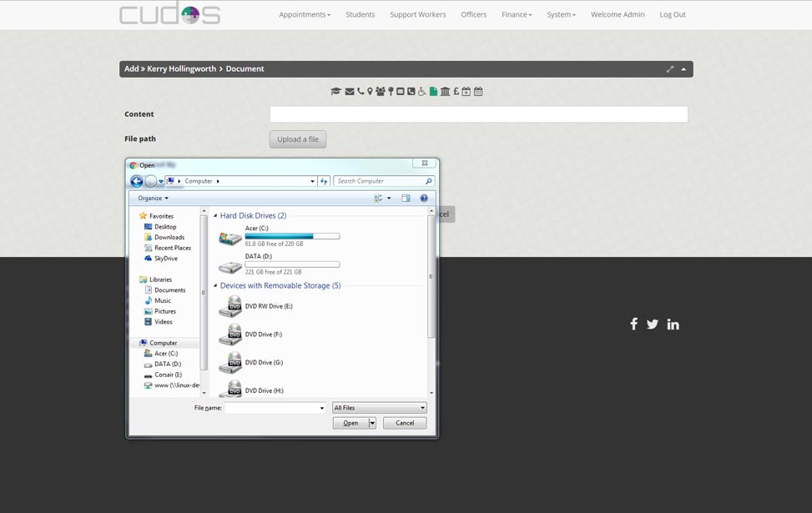
Task: Open the bank building icon
Action: (445, 92)
